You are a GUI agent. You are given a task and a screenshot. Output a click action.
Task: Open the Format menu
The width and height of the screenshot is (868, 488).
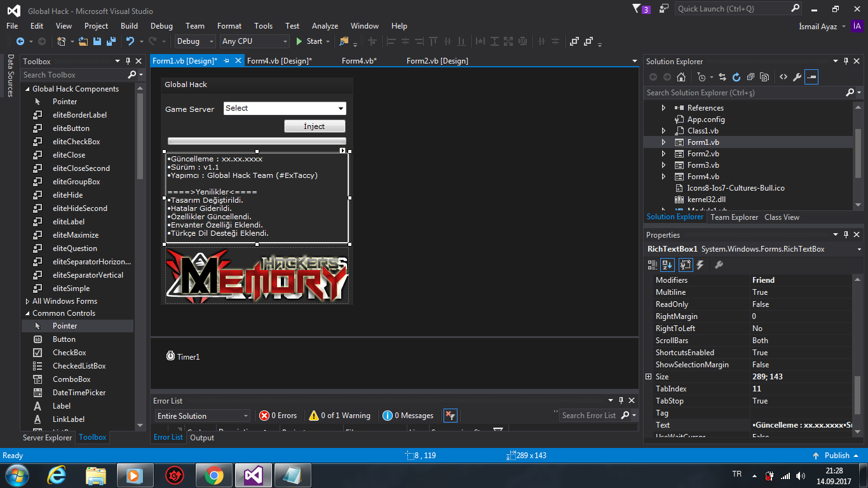[229, 26]
